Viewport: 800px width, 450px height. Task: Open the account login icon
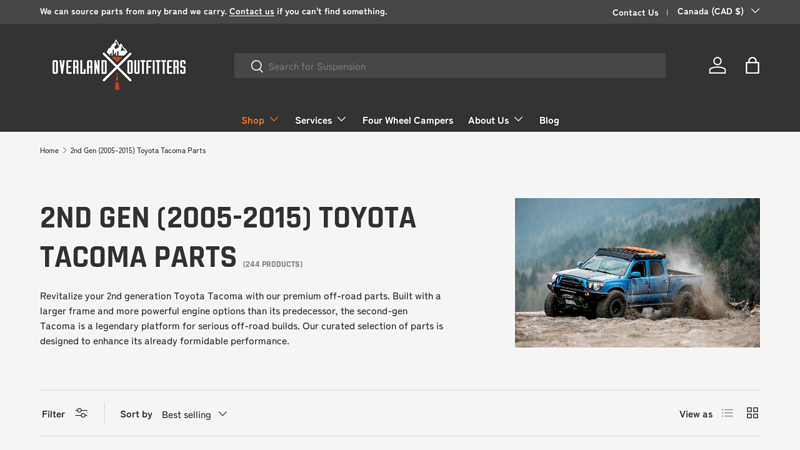click(717, 66)
